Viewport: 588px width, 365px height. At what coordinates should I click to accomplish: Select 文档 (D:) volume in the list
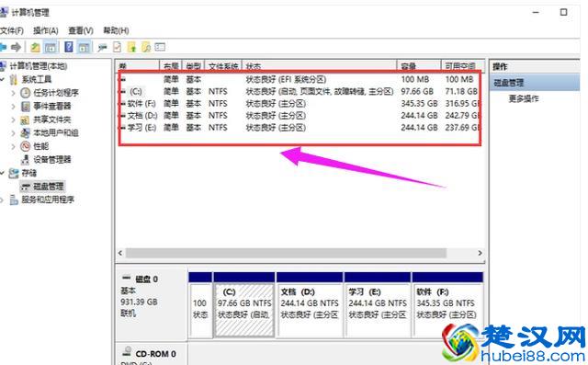142,115
